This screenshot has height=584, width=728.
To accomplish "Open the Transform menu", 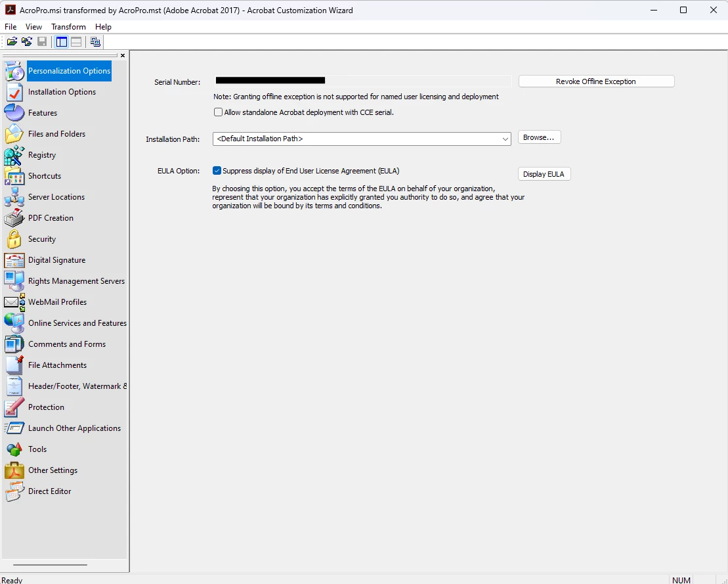I will click(68, 26).
